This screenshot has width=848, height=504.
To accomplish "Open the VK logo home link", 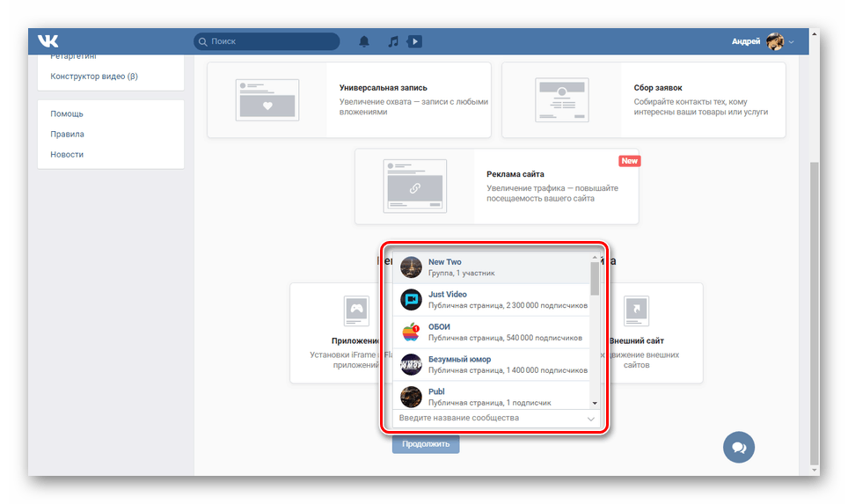I will click(x=48, y=41).
